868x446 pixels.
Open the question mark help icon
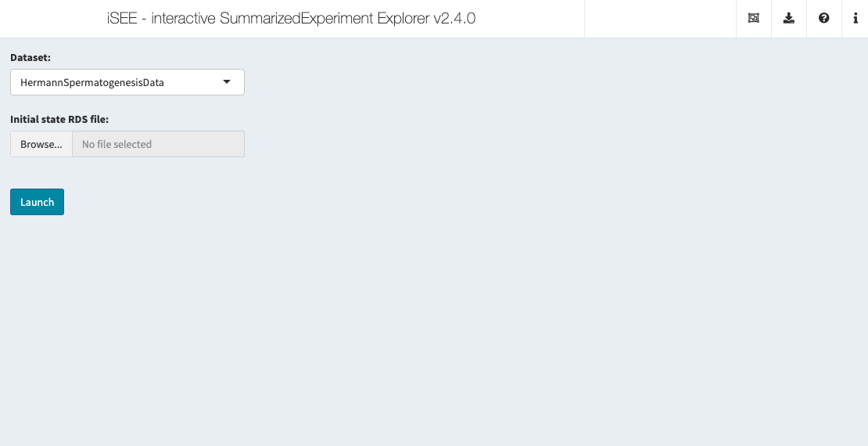coord(824,19)
